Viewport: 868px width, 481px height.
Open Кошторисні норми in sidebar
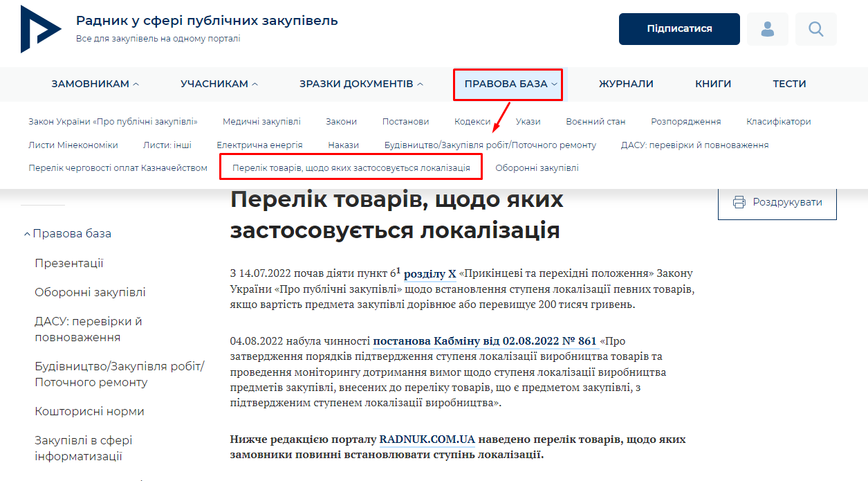click(x=89, y=411)
